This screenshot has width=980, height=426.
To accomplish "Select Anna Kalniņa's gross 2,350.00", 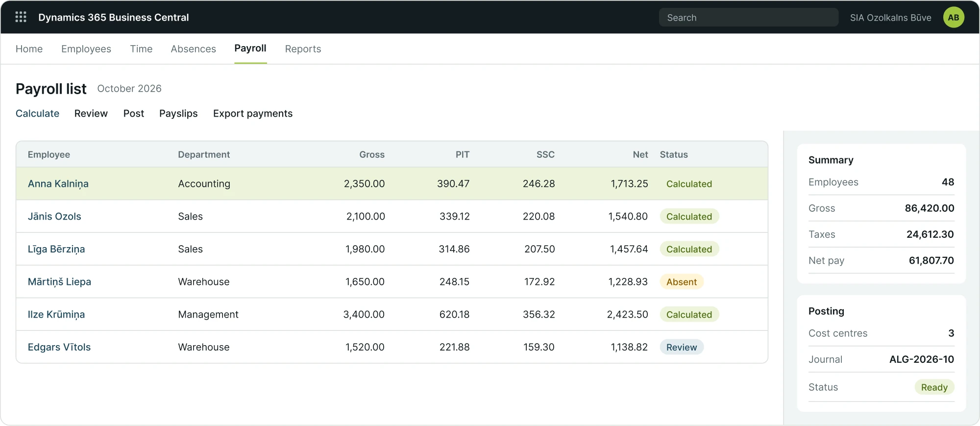I will click(x=364, y=184).
